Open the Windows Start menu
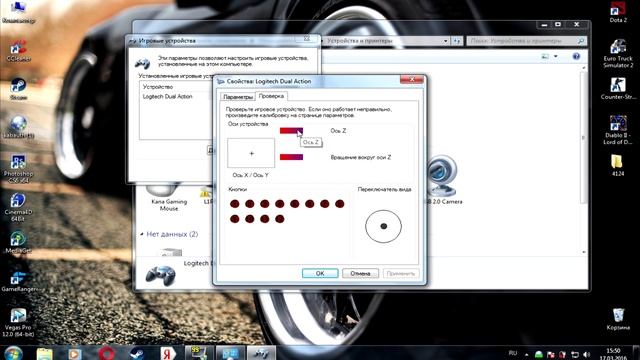The image size is (640, 360). [x=13, y=353]
